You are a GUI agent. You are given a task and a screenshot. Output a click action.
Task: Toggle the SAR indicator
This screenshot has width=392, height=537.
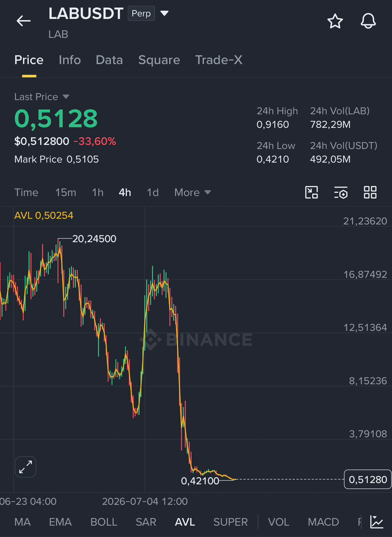tap(146, 522)
